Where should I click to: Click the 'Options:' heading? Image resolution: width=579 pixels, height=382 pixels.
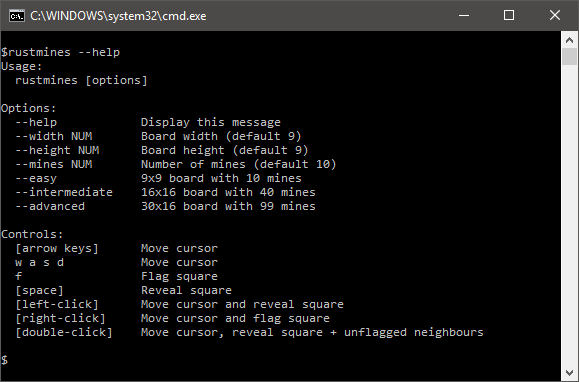point(28,108)
